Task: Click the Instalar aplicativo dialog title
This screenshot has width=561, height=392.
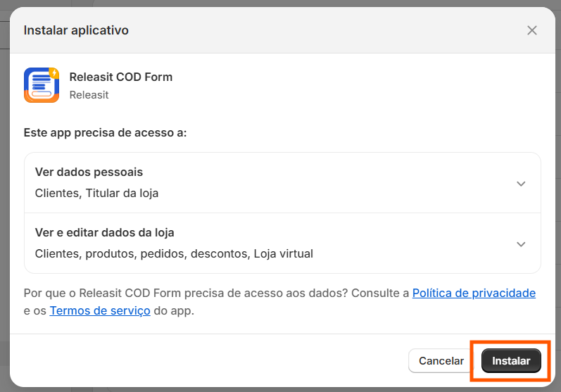Action: (x=76, y=30)
